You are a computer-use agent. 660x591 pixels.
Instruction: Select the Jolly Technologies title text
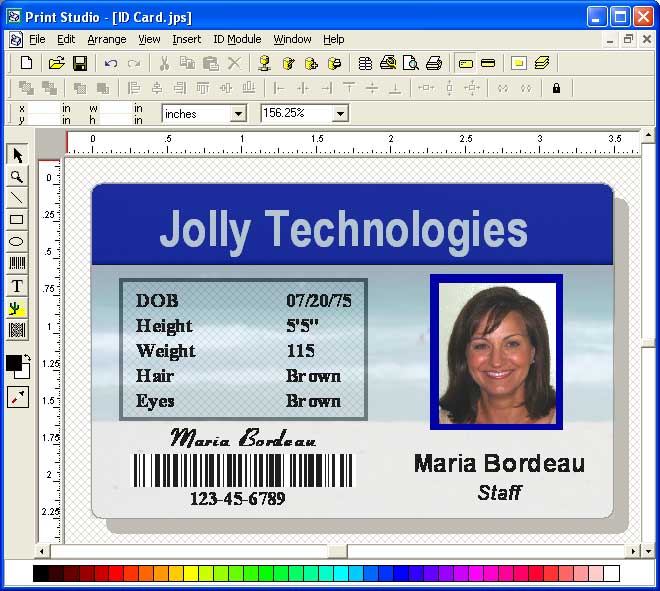[343, 231]
